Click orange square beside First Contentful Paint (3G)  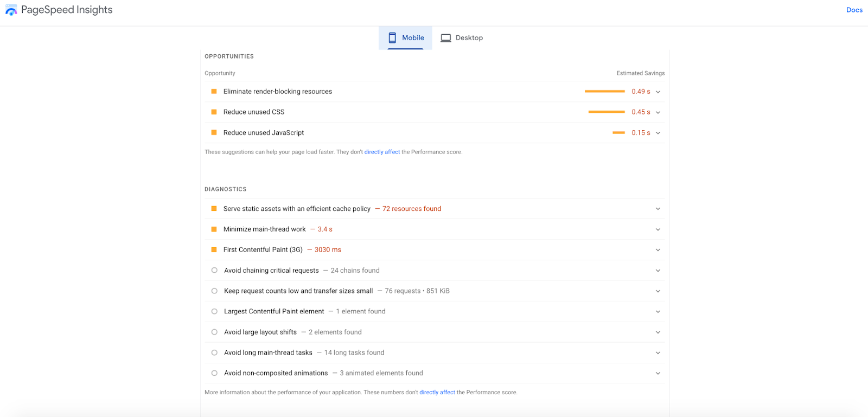[214, 250]
